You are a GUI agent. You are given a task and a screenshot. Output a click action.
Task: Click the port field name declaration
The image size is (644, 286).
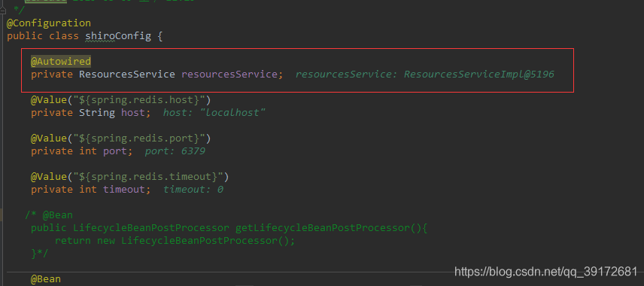click(x=115, y=151)
